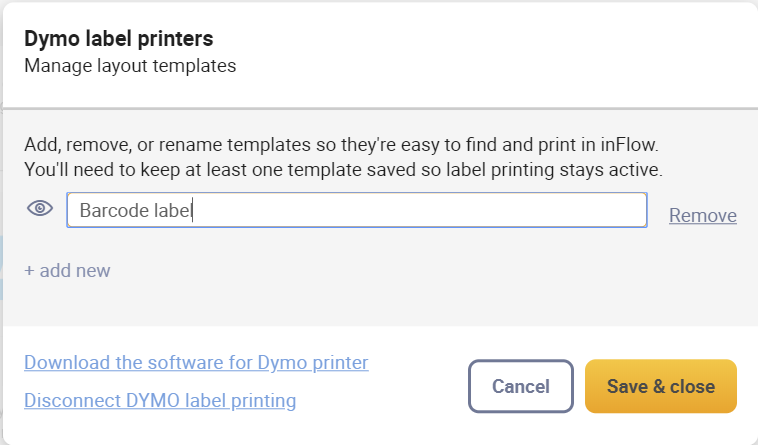Choose the yellow Save & close button

(x=661, y=386)
